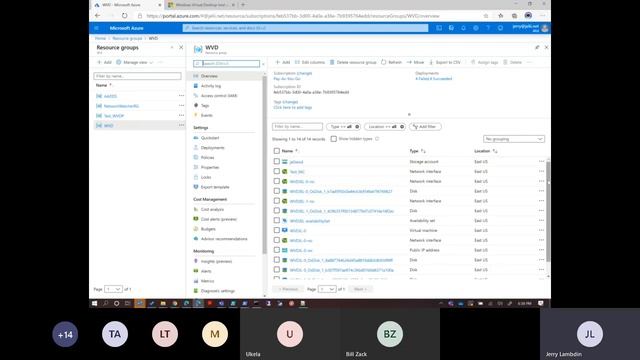Open Windows taskbar search

106,303
